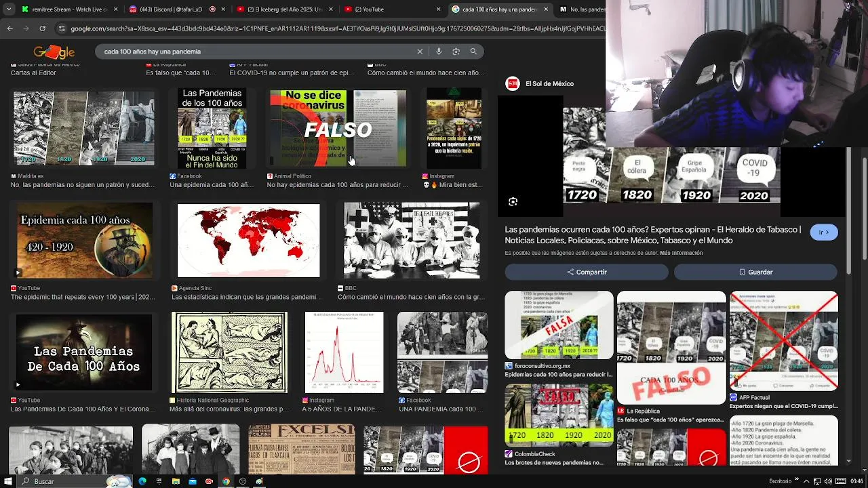The width and height of the screenshot is (868, 488).
Task: Open Maldita.es 1720-2020 pandemic thumbnail
Action: click(84, 127)
